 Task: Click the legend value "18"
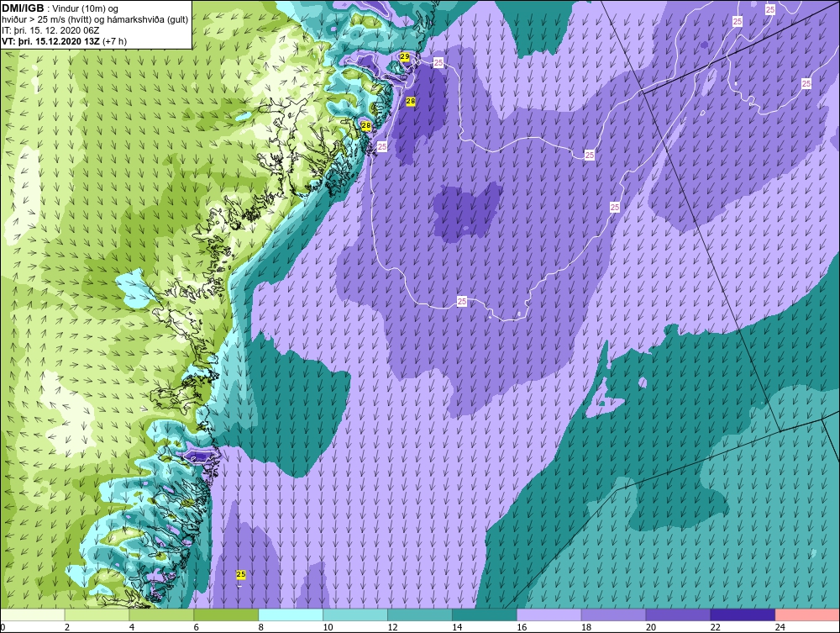[586, 627]
